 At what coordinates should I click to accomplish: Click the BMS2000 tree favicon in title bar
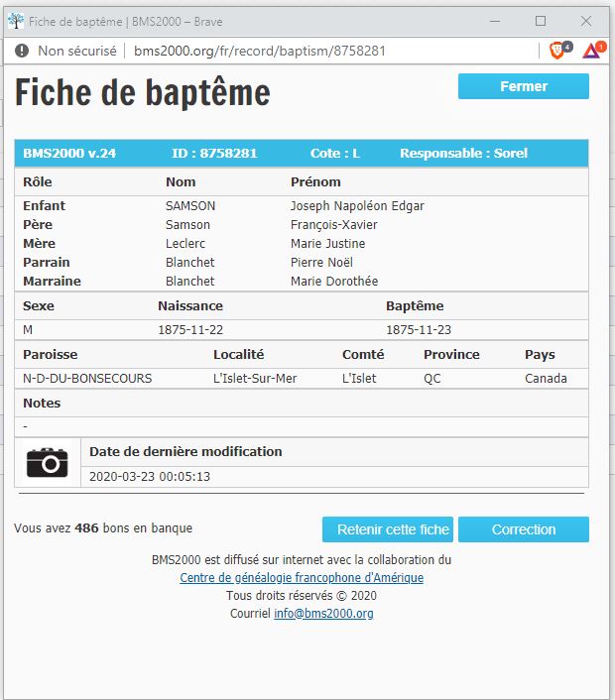(x=16, y=21)
